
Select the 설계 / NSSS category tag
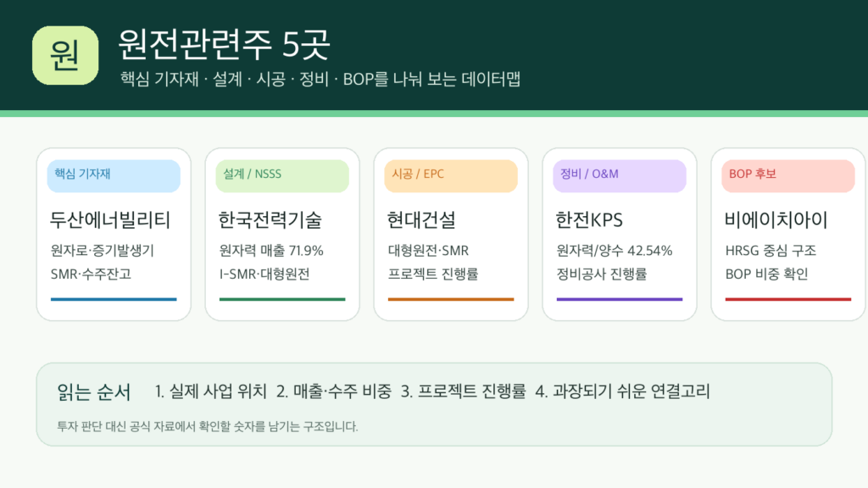tap(282, 176)
